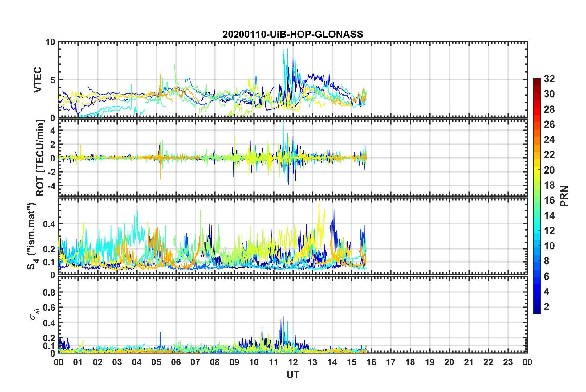Click the colorbar tick label 26
Image resolution: width=586 pixels, height=392 pixels.
[549, 125]
